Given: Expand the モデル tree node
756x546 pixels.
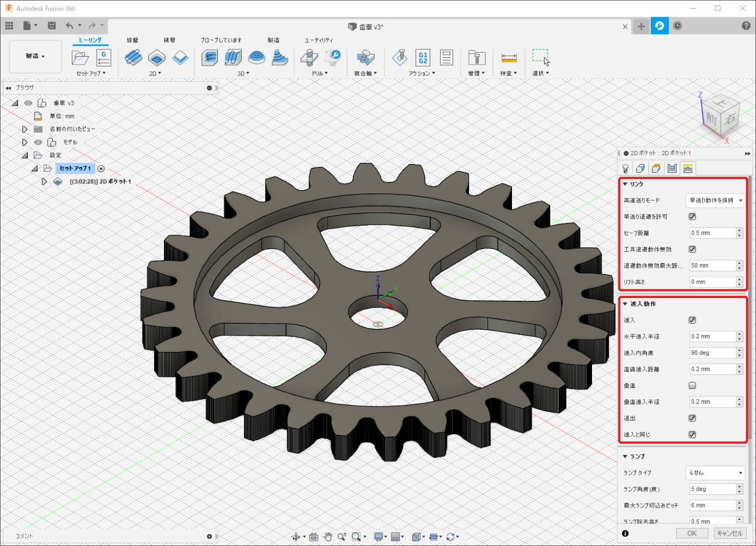Looking at the screenshot, I should pyautogui.click(x=25, y=142).
